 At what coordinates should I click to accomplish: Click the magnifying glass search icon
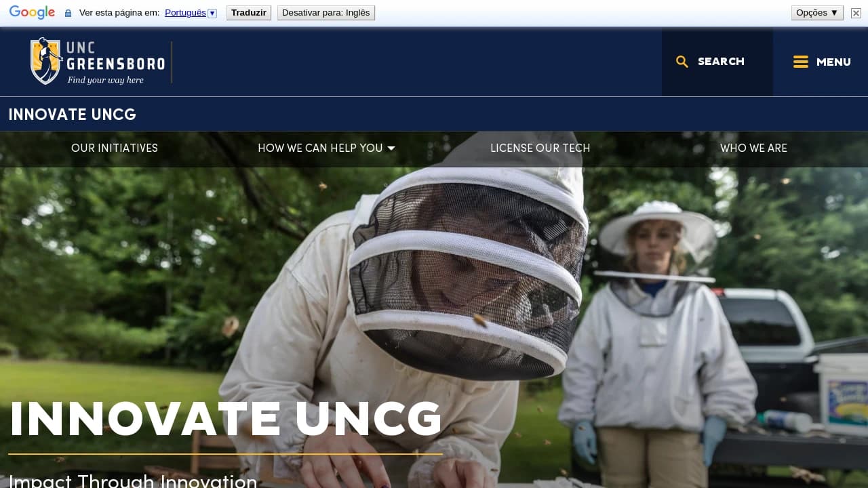coord(682,62)
